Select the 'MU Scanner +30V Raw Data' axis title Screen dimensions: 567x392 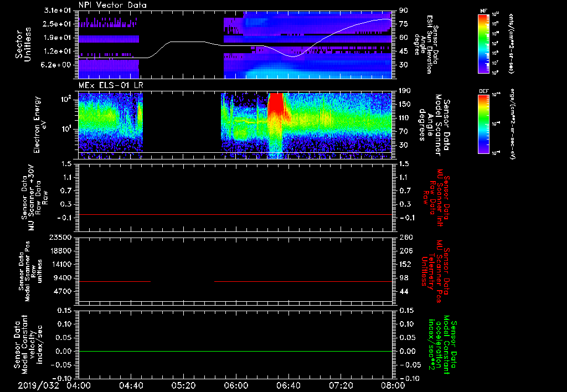(x=34, y=198)
